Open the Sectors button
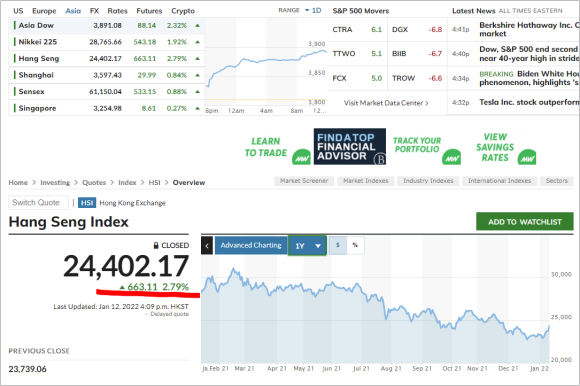Screen dimensions: 580x386 [x=556, y=181]
